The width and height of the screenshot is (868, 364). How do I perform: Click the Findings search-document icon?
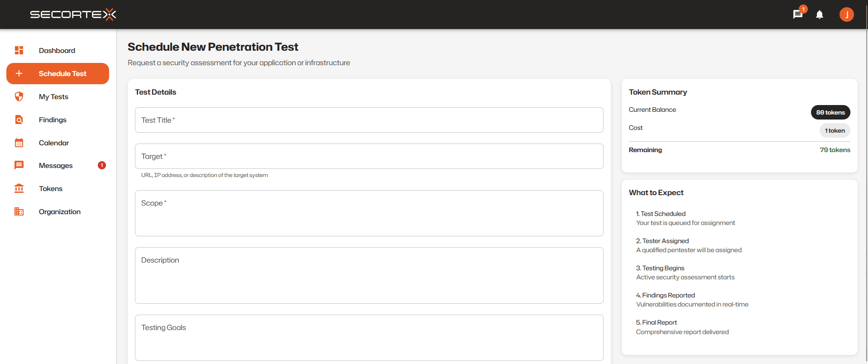click(19, 120)
